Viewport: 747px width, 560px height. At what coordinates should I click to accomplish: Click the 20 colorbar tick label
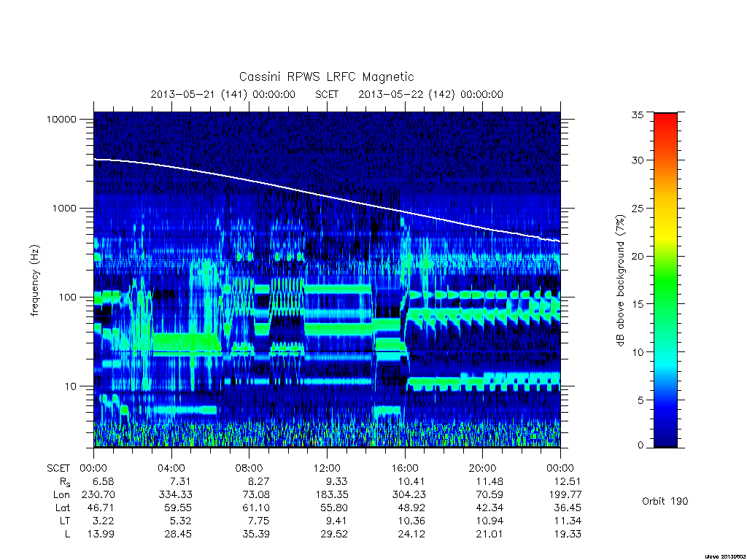(637, 256)
